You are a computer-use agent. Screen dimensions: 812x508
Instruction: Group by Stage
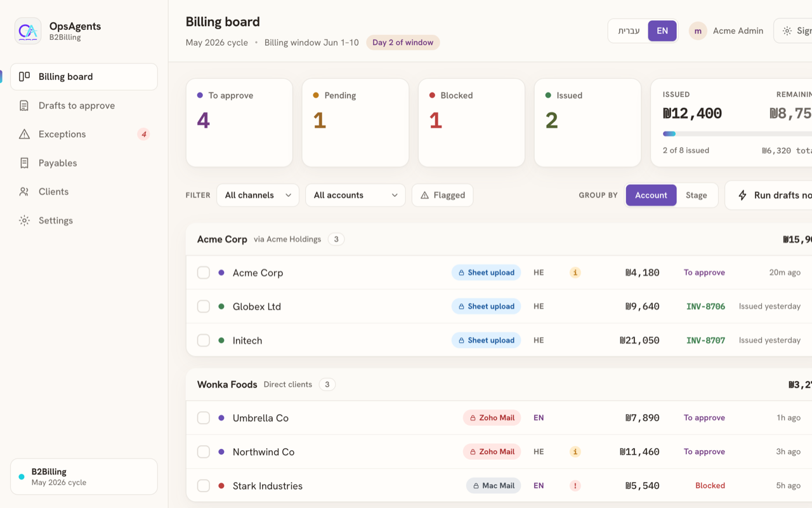coord(696,196)
